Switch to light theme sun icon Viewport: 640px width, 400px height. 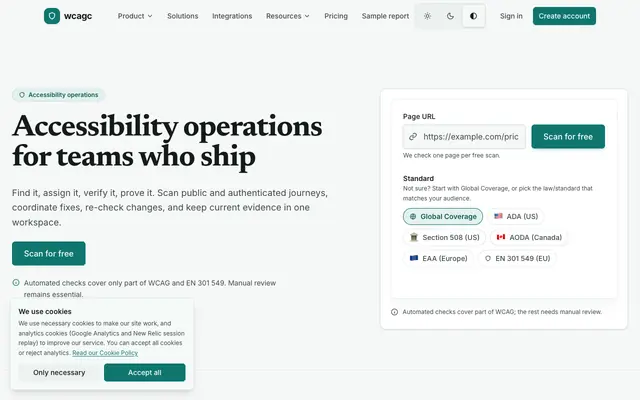pos(427,16)
